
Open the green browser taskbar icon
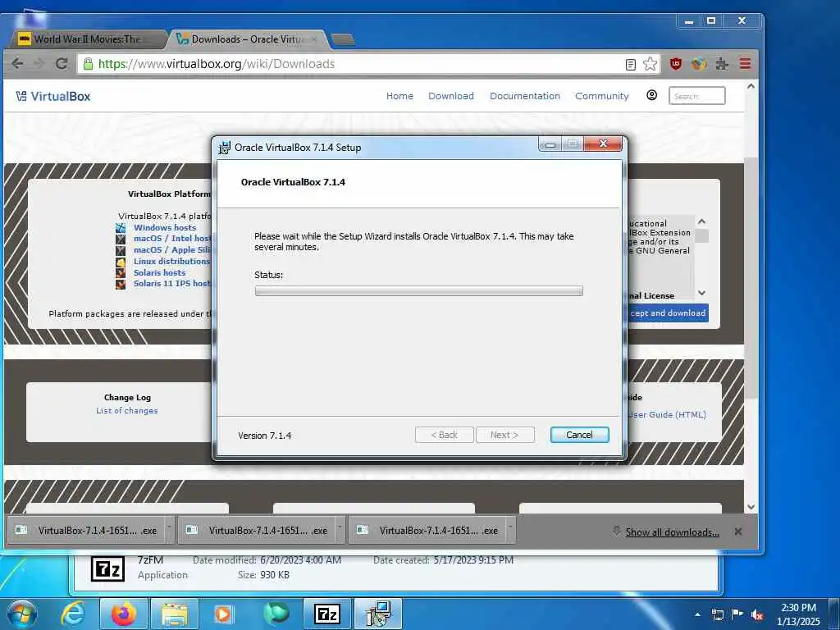[x=276, y=614]
